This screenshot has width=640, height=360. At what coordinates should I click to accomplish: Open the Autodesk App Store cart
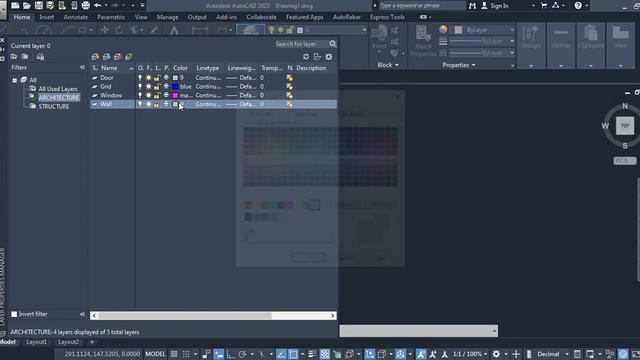(x=544, y=5)
